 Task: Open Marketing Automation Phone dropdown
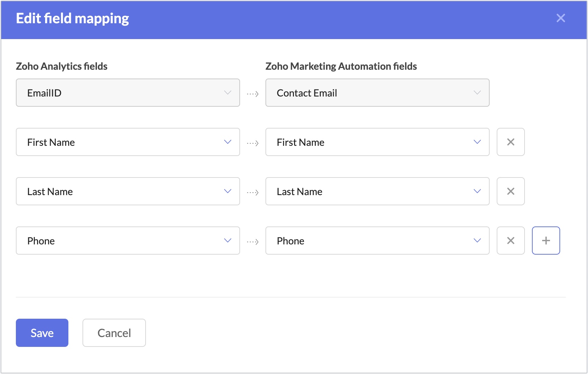(377, 241)
